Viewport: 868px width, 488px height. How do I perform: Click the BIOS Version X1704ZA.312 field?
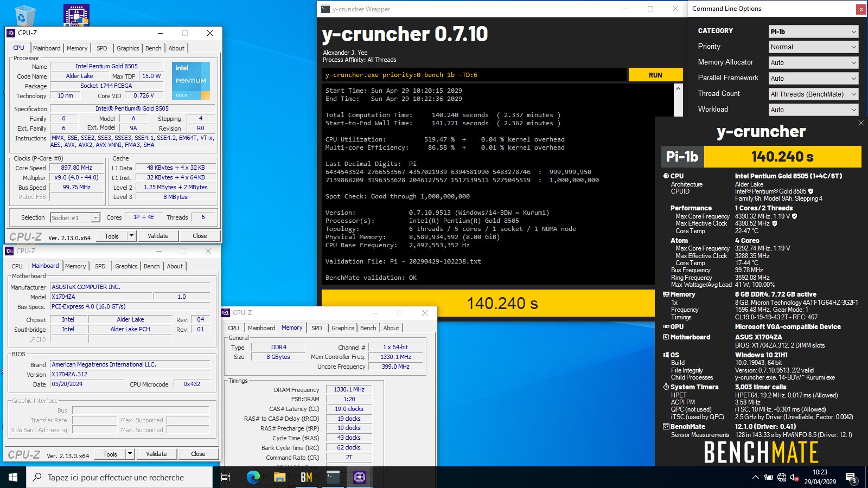[130, 374]
